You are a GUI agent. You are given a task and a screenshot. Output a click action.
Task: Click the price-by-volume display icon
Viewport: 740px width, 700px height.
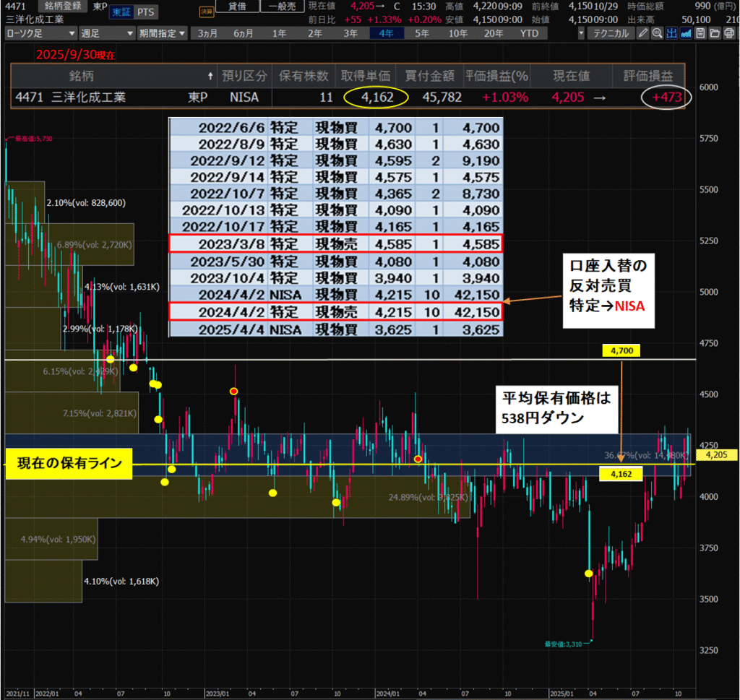(671, 33)
